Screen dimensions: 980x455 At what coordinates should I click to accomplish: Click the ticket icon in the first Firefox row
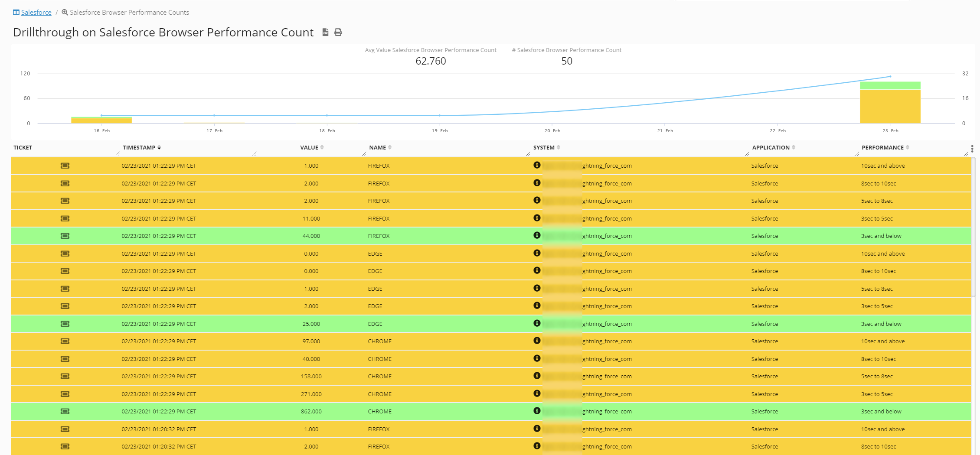pyautogui.click(x=65, y=166)
